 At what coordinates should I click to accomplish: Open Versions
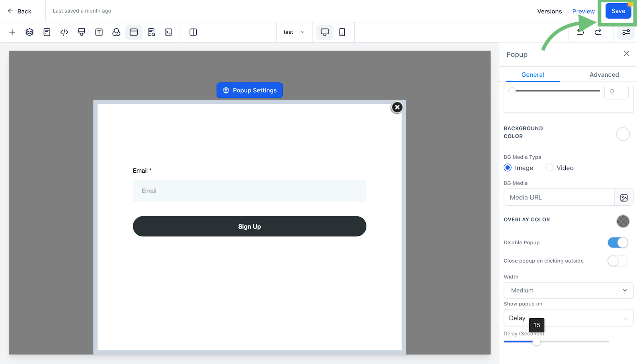(549, 11)
